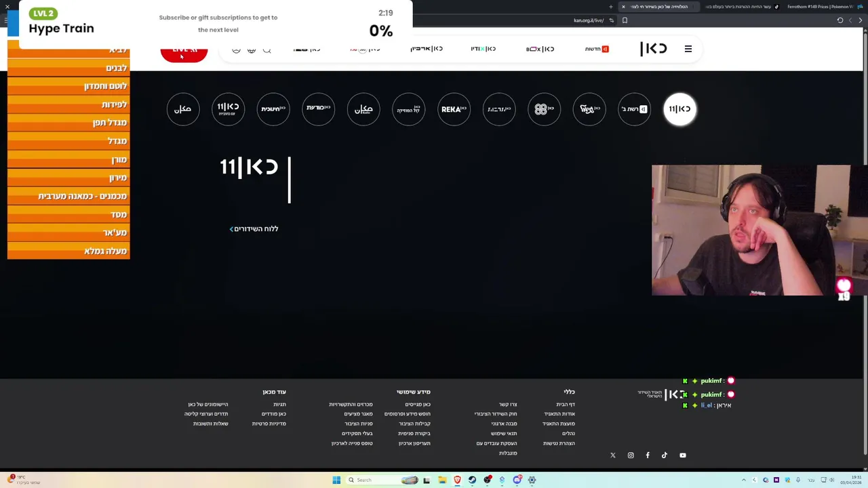
Task: Select מעלה גמלא row in orange list
Action: pyautogui.click(x=68, y=251)
